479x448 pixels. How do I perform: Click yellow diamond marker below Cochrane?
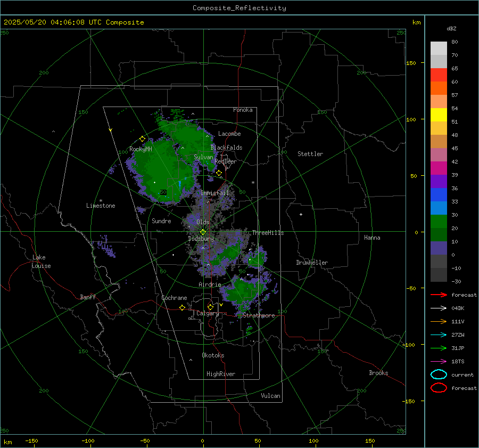183,307
